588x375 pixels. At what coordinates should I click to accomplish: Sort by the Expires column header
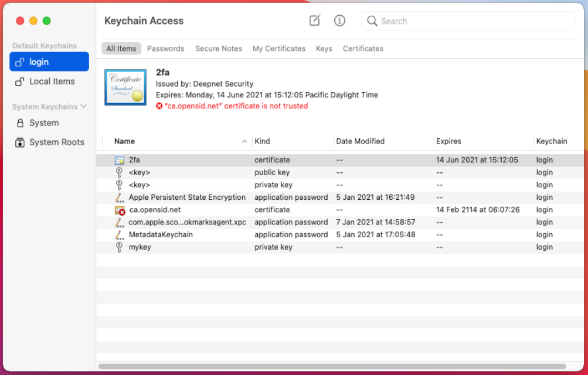(x=448, y=141)
